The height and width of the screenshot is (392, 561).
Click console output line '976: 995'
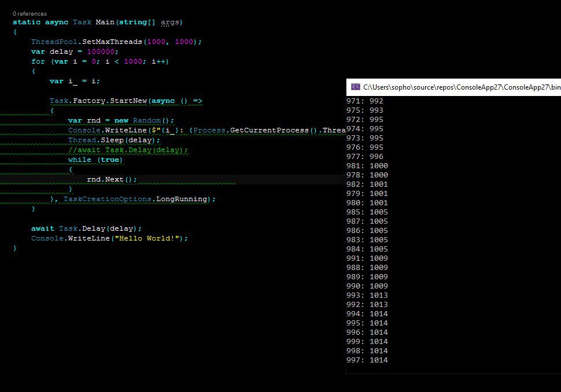(364, 147)
